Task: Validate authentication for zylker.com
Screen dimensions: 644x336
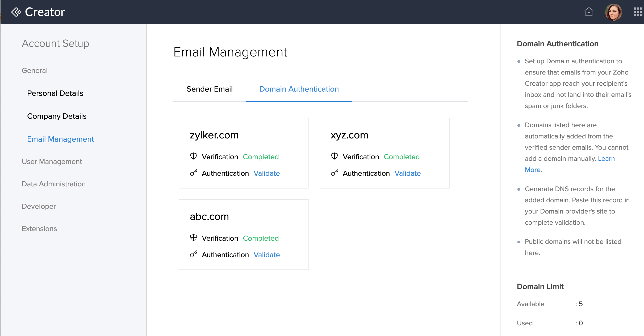Action: pyautogui.click(x=267, y=173)
